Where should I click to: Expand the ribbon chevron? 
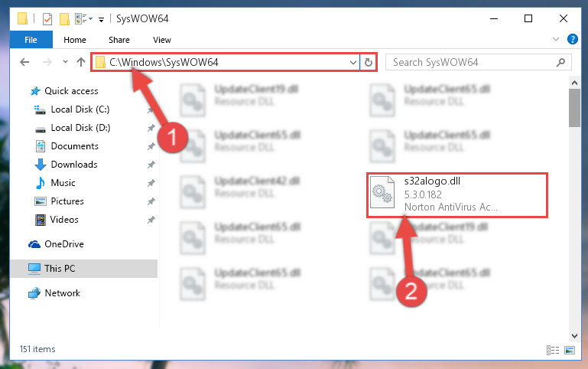[556, 39]
